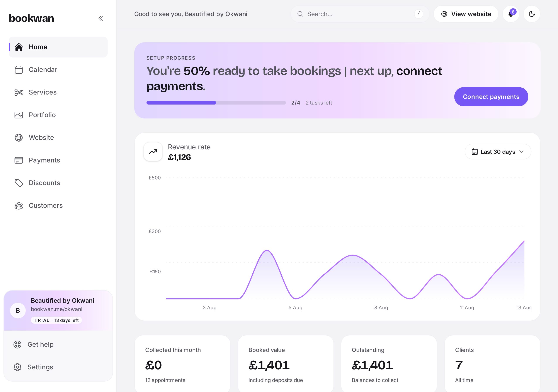558x392 pixels.
Task: Click the 2 tasks left text
Action: point(319,103)
